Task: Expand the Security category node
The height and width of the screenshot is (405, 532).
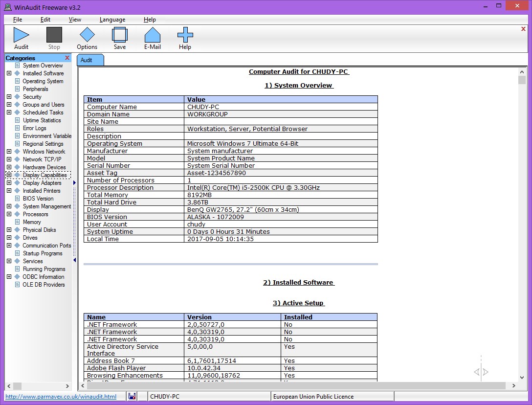Action: (9, 97)
